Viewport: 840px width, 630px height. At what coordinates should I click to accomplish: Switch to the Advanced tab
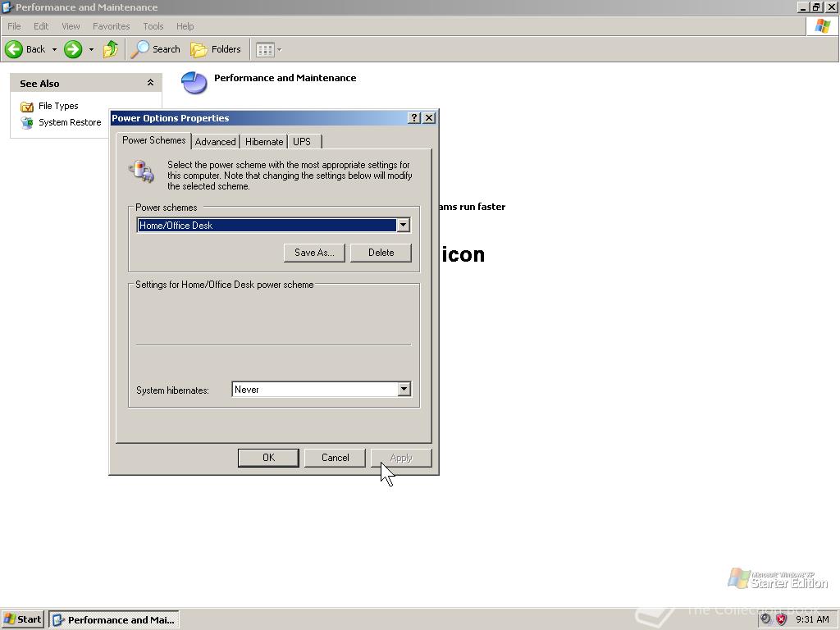click(x=215, y=141)
